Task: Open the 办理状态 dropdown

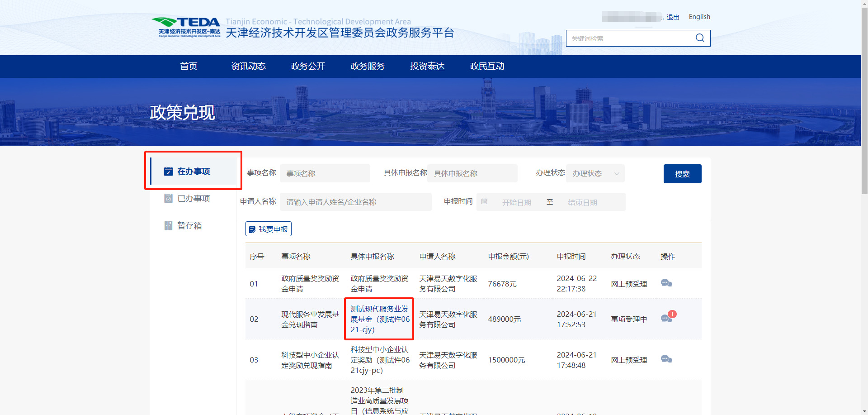Action: pos(595,173)
